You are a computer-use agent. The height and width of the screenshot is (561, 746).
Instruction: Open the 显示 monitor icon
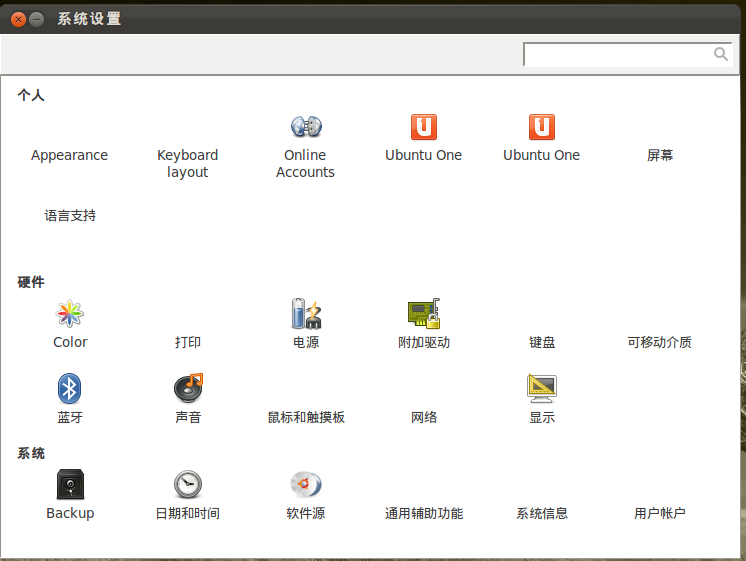tap(542, 388)
